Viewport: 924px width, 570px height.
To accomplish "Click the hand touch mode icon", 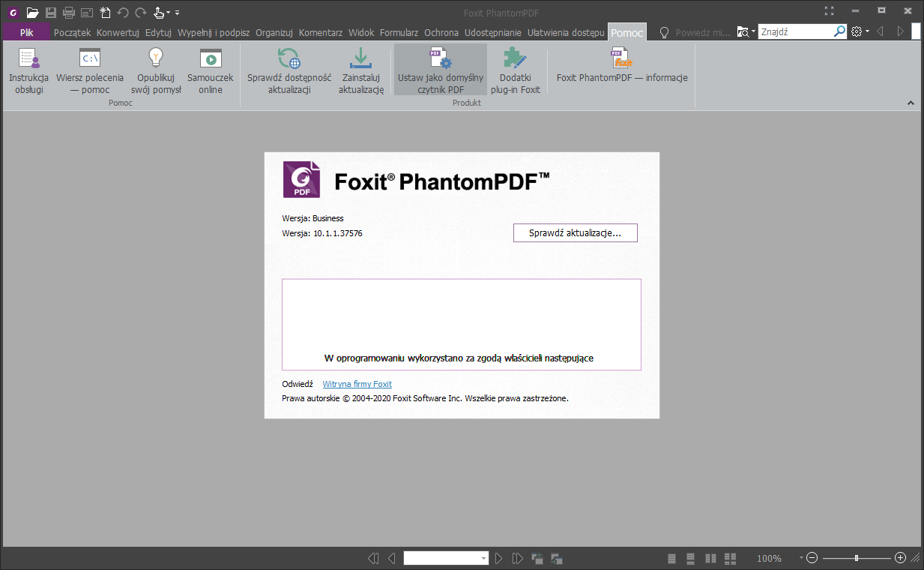I will [x=159, y=12].
